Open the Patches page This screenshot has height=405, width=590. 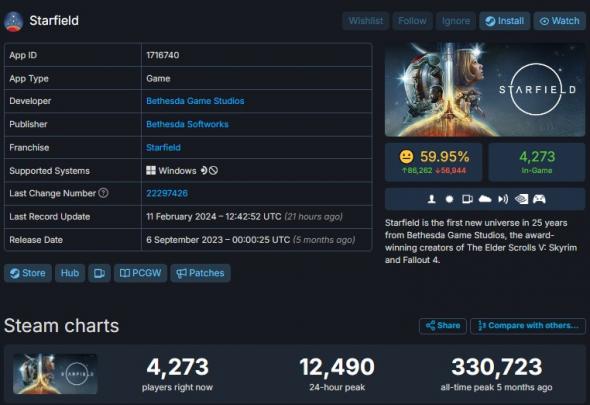[201, 273]
